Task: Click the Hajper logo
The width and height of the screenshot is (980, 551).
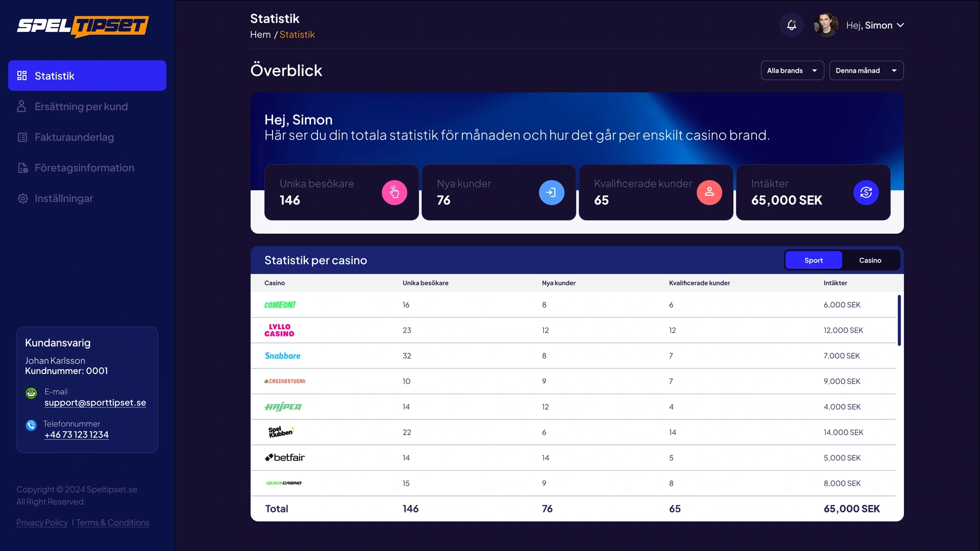Action: pos(283,407)
